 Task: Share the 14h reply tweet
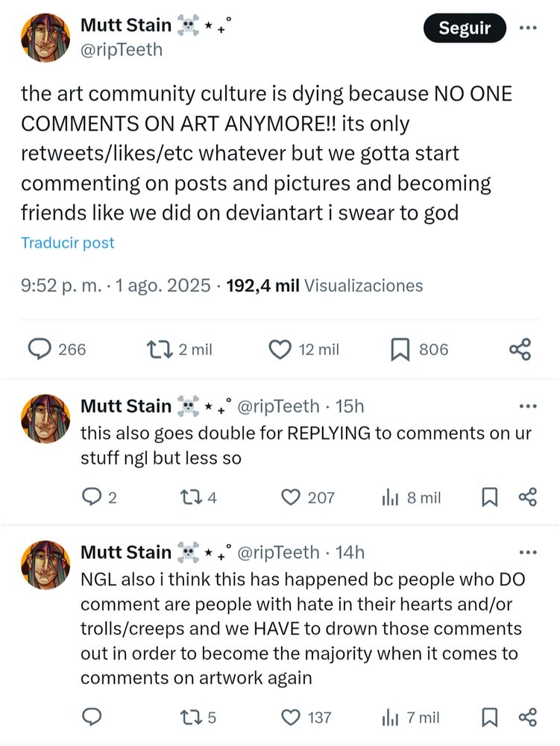point(528,717)
